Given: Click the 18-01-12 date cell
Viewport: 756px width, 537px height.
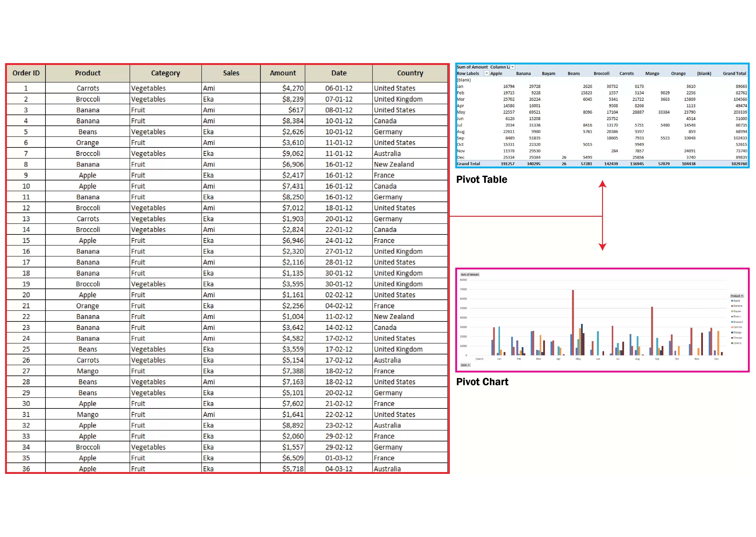Looking at the screenshot, I should 339,208.
